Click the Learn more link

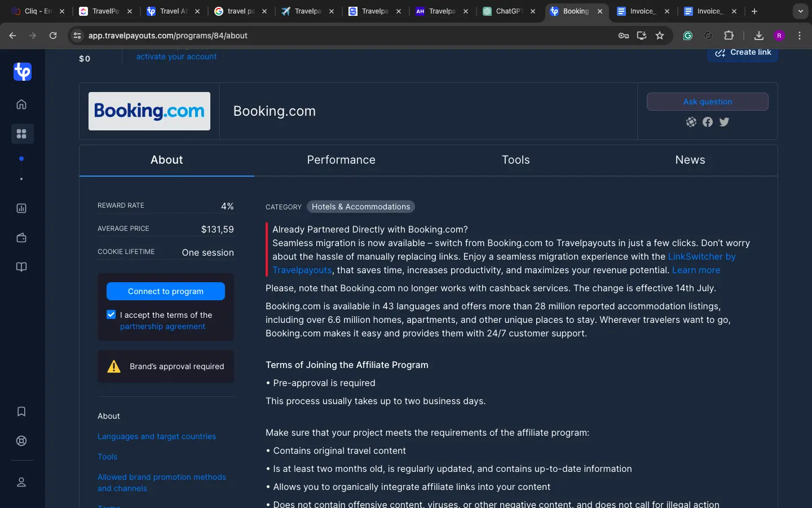click(x=696, y=270)
